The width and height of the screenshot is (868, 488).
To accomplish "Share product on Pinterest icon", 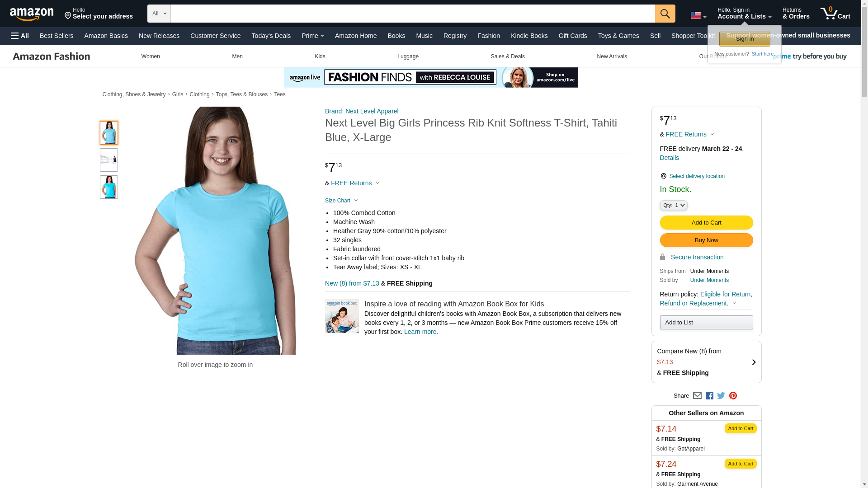I will (733, 396).
